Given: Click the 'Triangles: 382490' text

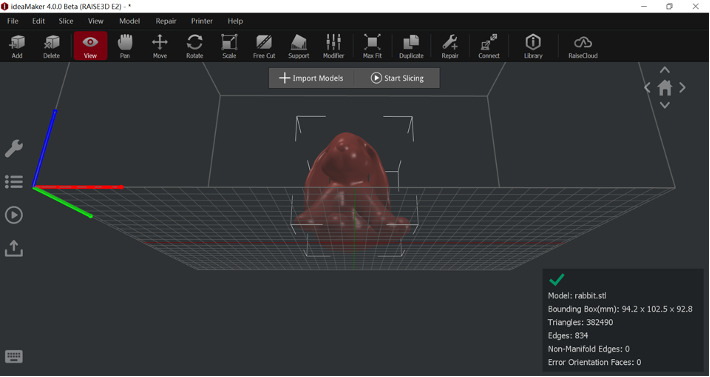Looking at the screenshot, I should click(x=580, y=322).
